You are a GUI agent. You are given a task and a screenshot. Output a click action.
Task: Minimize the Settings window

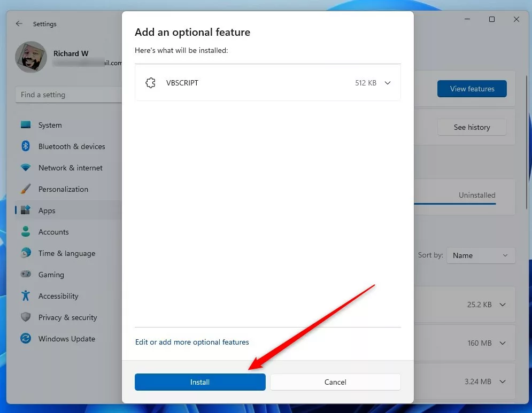(x=467, y=19)
